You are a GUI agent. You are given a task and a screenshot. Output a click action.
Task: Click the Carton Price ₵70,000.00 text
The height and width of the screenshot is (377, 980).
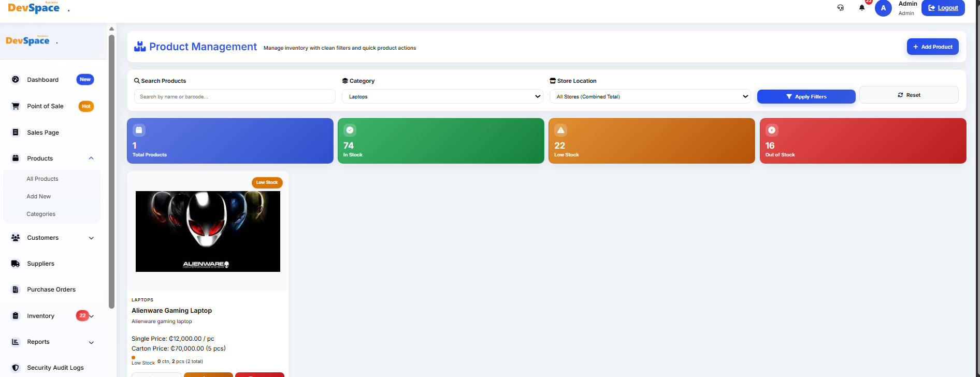[x=179, y=349]
